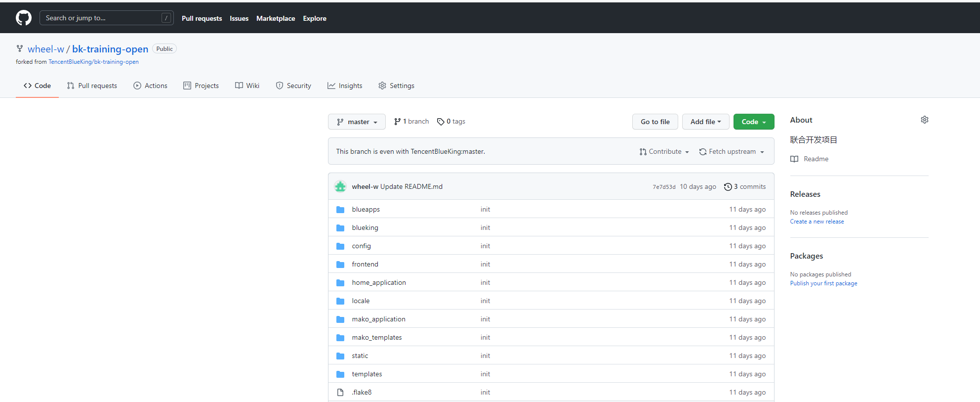Click the gear icon beside About
Viewport: 980px width, 402px height.
(924, 120)
